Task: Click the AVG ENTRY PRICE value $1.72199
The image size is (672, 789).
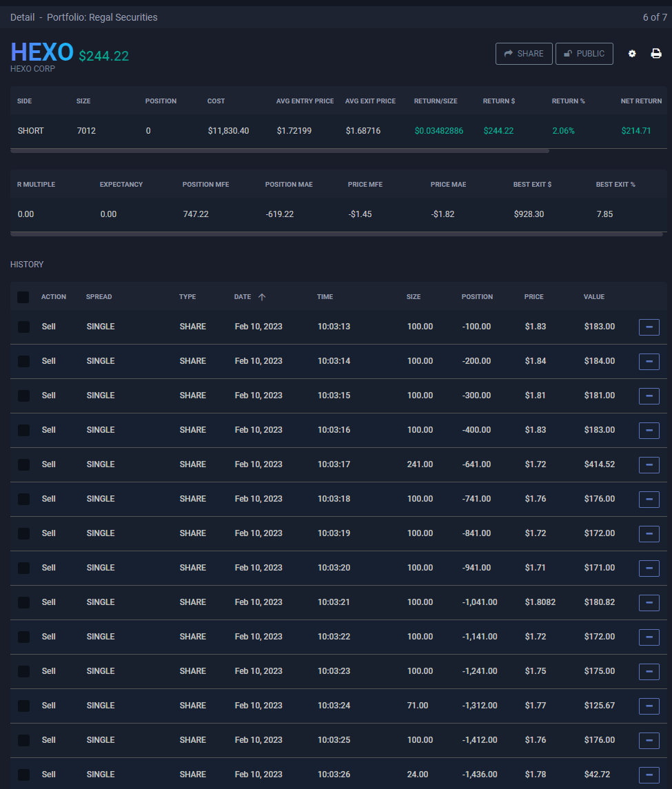Action: pos(294,131)
